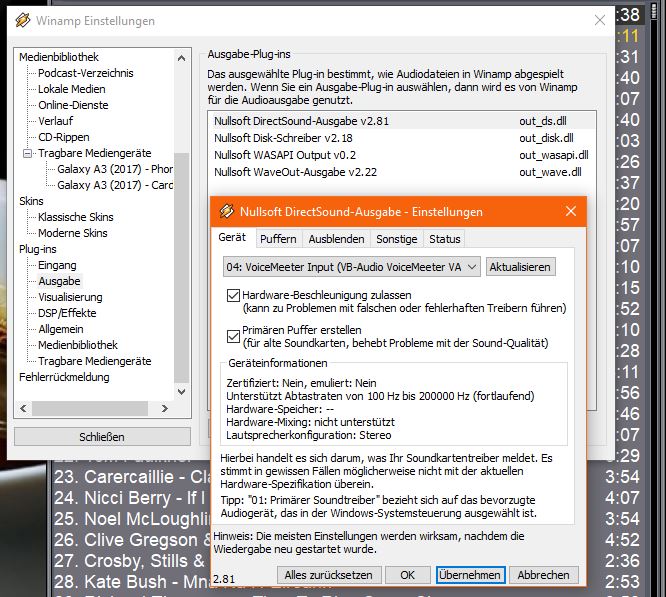This screenshot has height=597, width=666.
Task: Click the tree's horizontal scrollbar thumb
Action: click(90, 408)
